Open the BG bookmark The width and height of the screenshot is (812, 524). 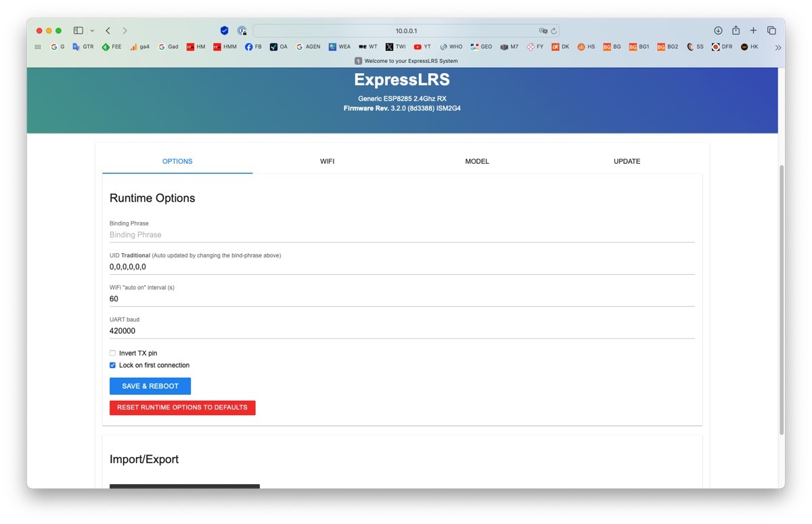coord(612,47)
